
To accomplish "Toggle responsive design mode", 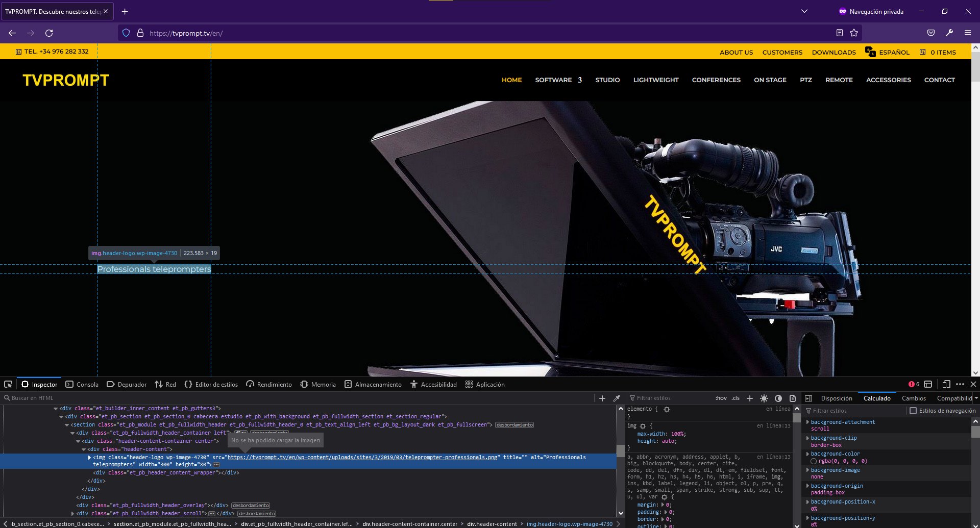I will tap(946, 384).
